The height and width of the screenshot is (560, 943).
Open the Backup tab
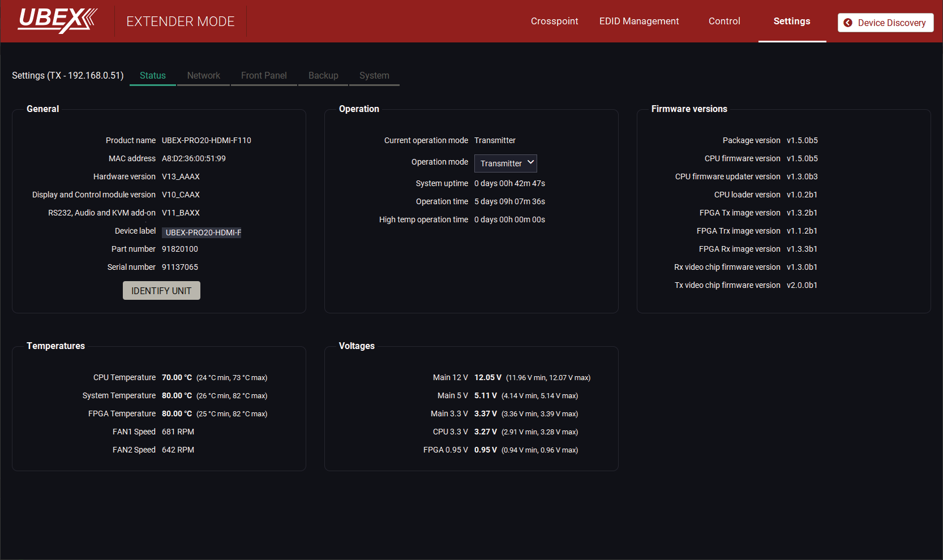323,75
